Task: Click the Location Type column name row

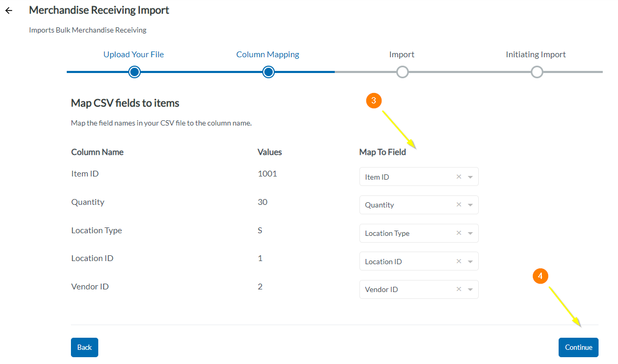Action: [x=97, y=231]
